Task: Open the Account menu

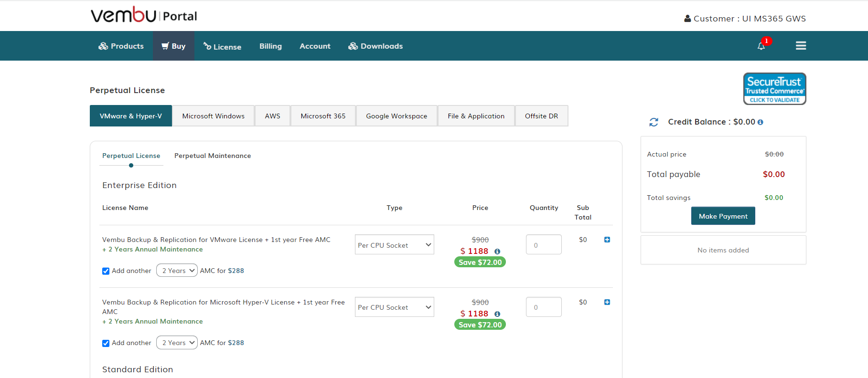Action: pos(315,46)
